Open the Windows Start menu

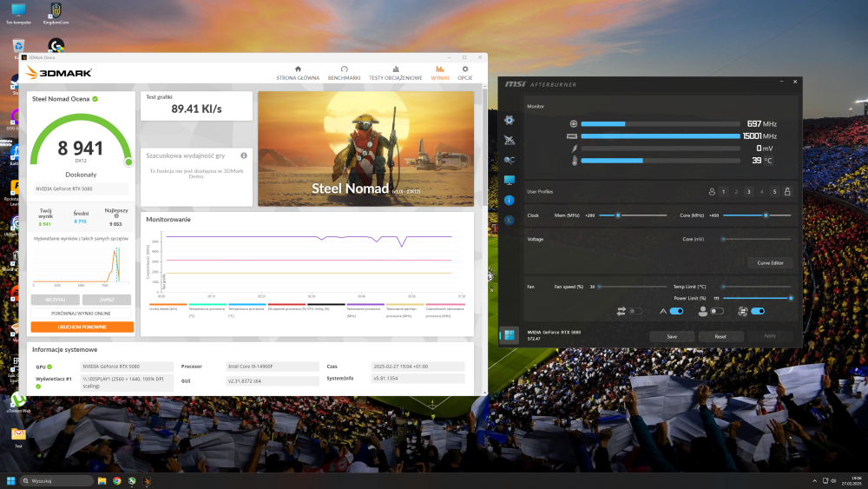point(10,480)
